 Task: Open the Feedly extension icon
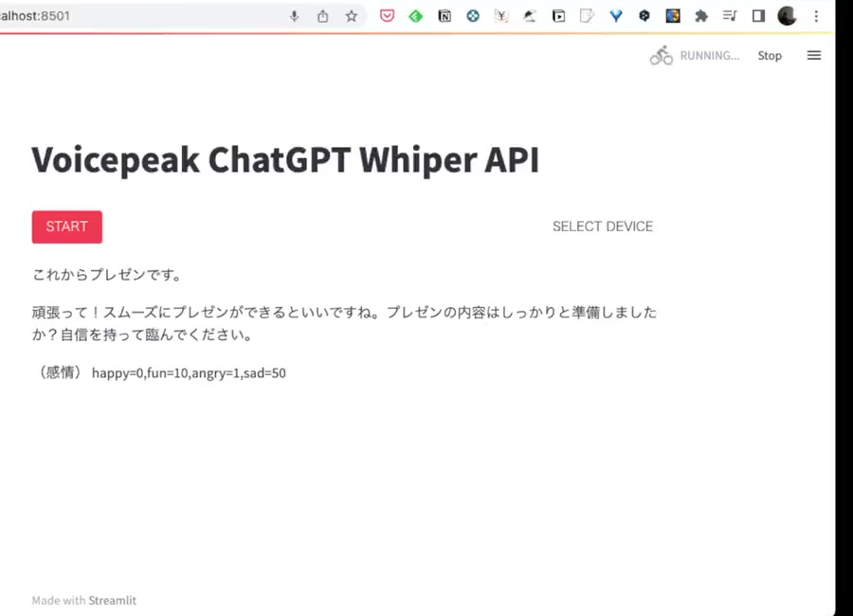(416, 16)
